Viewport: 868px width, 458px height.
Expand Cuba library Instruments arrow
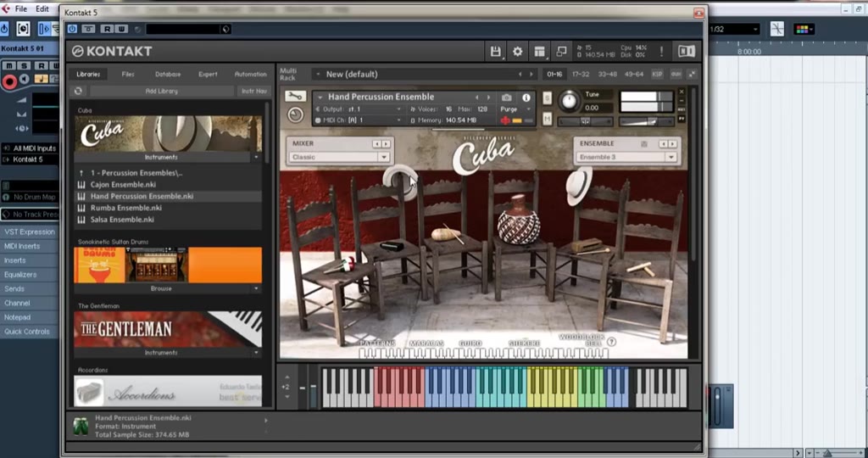click(256, 158)
